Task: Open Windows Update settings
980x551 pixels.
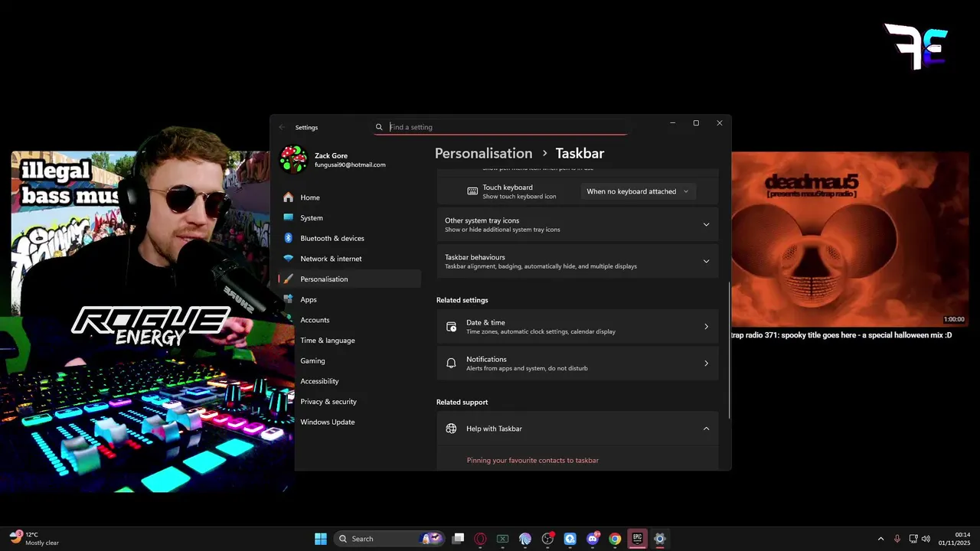Action: click(350, 422)
